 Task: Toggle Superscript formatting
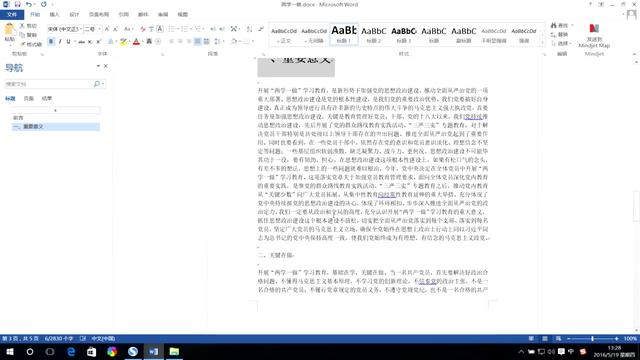(x=99, y=41)
